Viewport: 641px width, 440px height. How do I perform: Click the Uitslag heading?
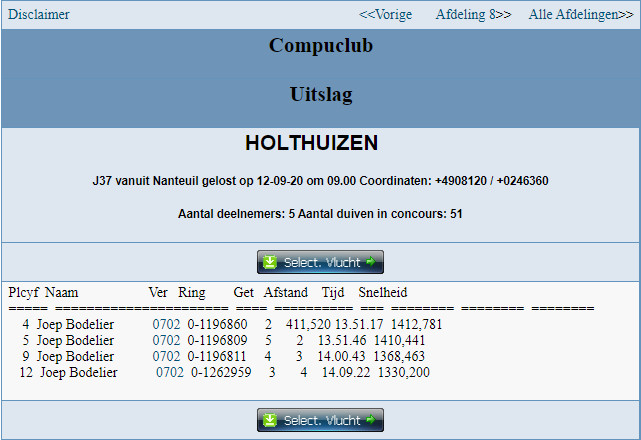[321, 94]
